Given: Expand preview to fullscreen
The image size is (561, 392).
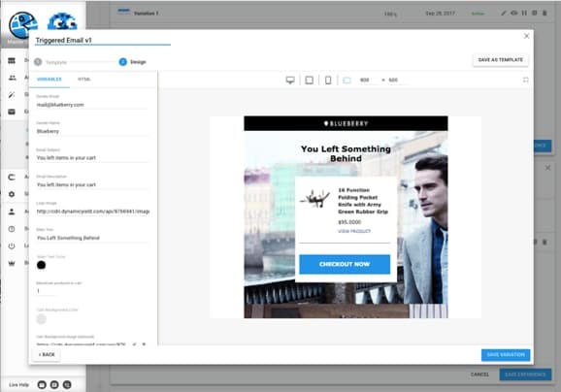Looking at the screenshot, I should point(526,80).
